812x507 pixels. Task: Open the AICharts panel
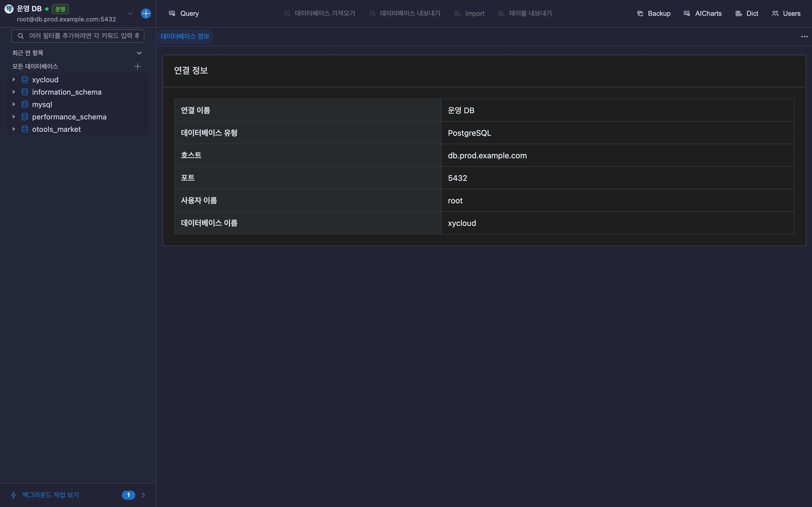(x=703, y=14)
